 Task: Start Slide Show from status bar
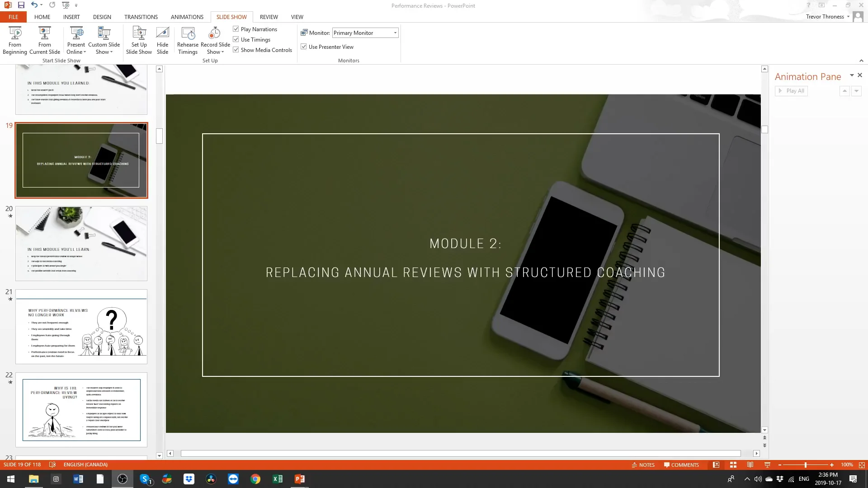767,465
